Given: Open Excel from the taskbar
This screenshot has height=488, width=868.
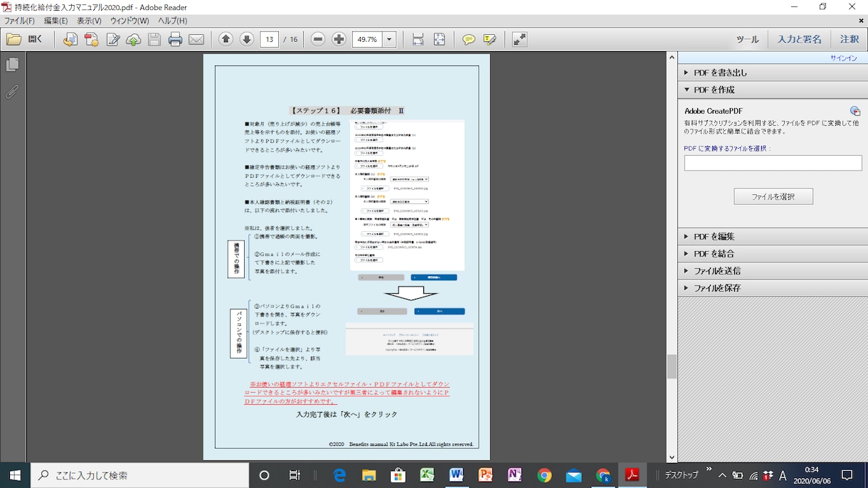Looking at the screenshot, I should 428,475.
